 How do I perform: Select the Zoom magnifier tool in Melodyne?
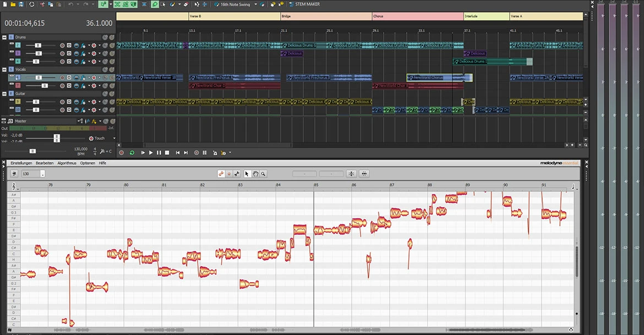click(x=263, y=174)
